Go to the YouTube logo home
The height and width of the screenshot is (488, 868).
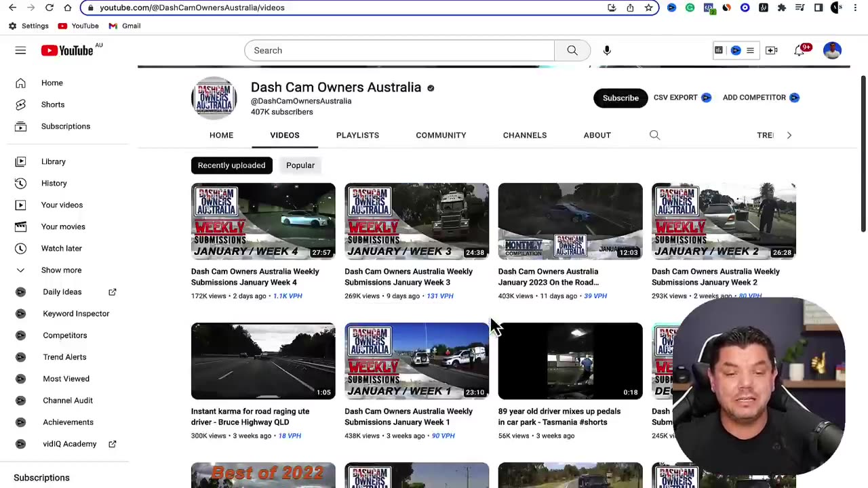(x=67, y=50)
